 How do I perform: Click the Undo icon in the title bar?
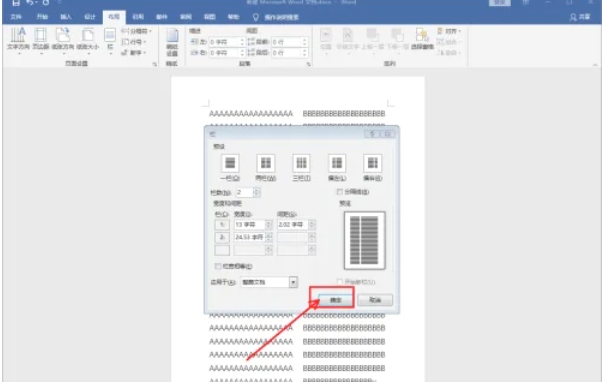point(30,3)
